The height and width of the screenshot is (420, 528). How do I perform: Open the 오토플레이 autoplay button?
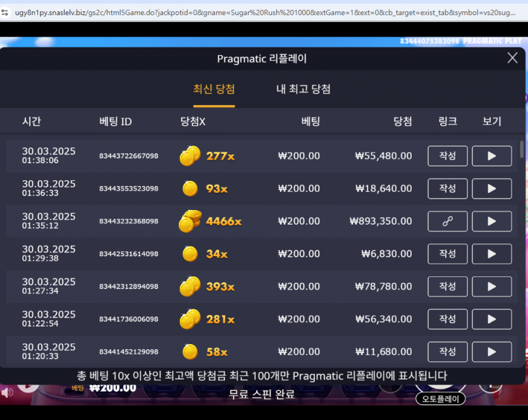tap(441, 399)
